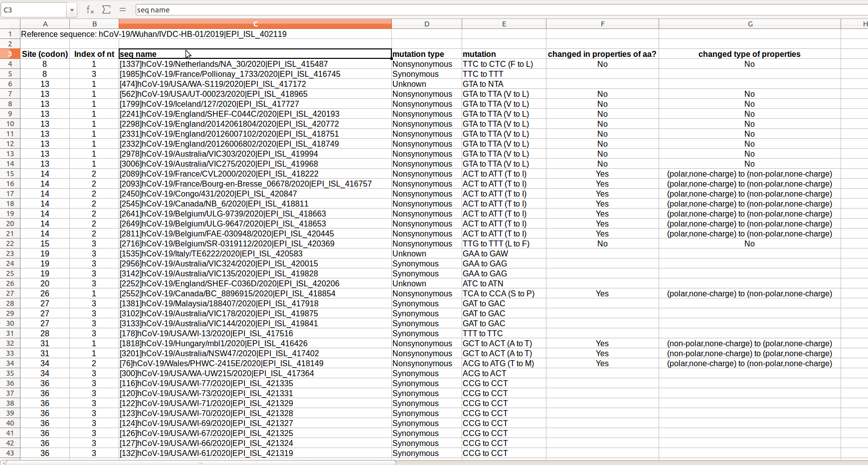Select the Iceland/127/2020 sequence cell
The width and height of the screenshot is (868, 465).
(255, 104)
